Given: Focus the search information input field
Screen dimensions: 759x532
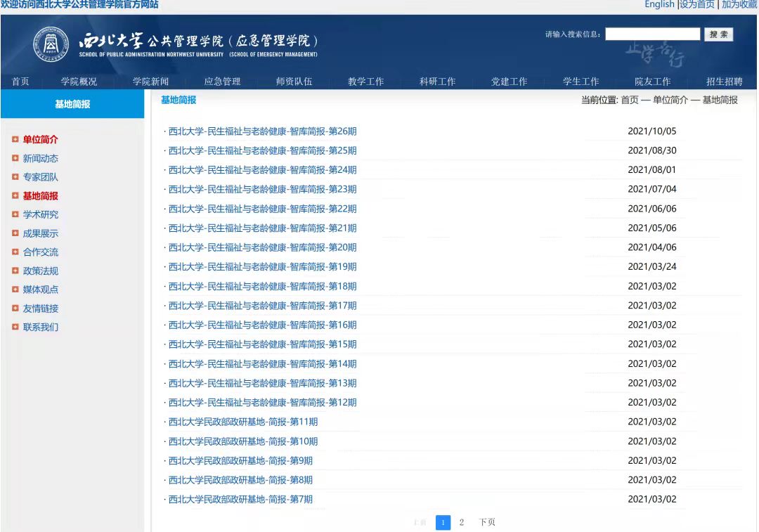Looking at the screenshot, I should pyautogui.click(x=652, y=34).
